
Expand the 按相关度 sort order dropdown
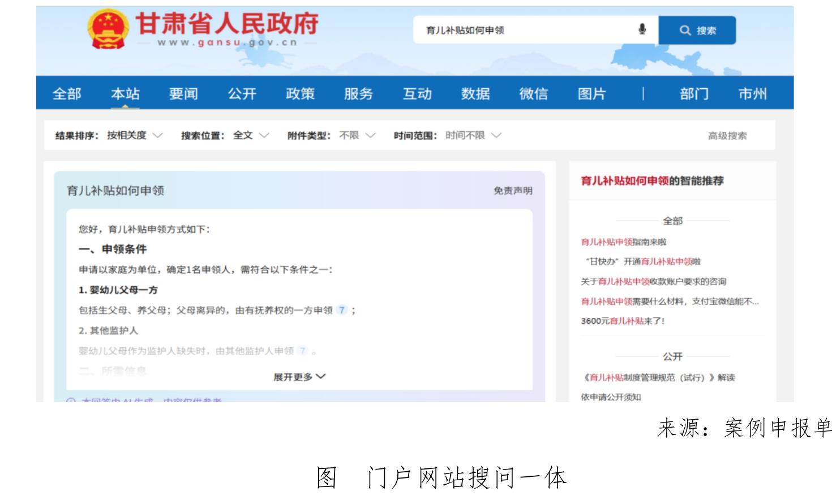(x=135, y=135)
